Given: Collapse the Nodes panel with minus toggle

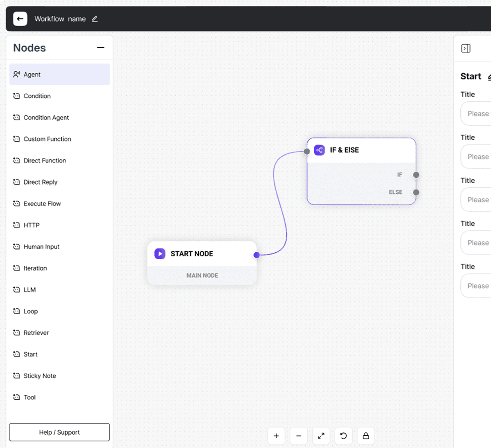Looking at the screenshot, I should pyautogui.click(x=100, y=48).
